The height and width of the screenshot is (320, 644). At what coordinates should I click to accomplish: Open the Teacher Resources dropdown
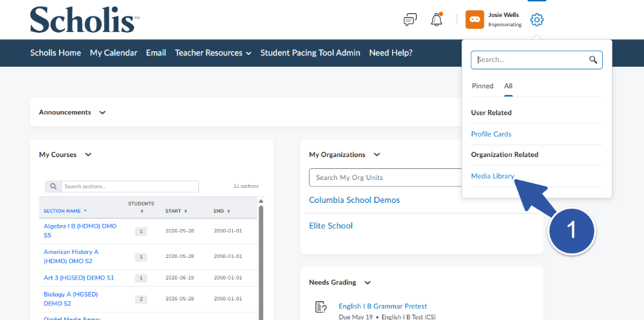pos(213,52)
